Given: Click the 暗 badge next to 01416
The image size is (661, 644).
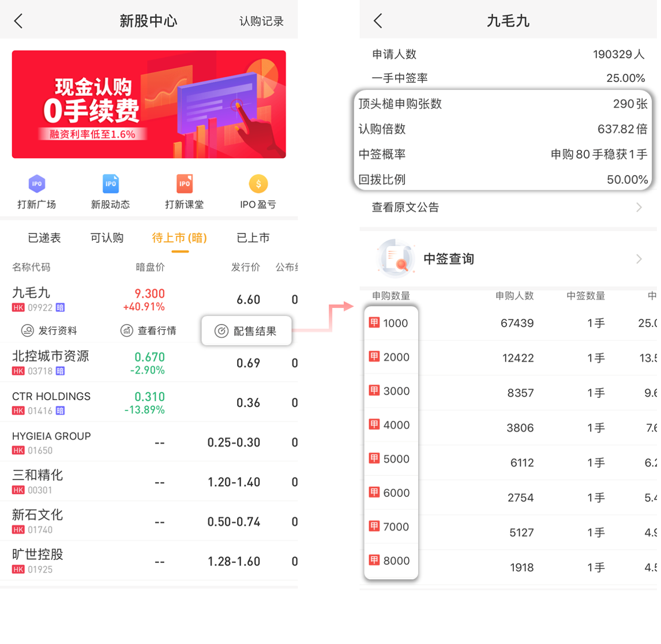Looking at the screenshot, I should [61, 410].
